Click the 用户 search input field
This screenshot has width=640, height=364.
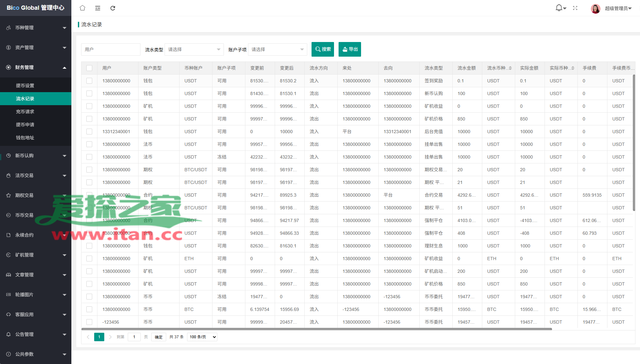coord(110,49)
